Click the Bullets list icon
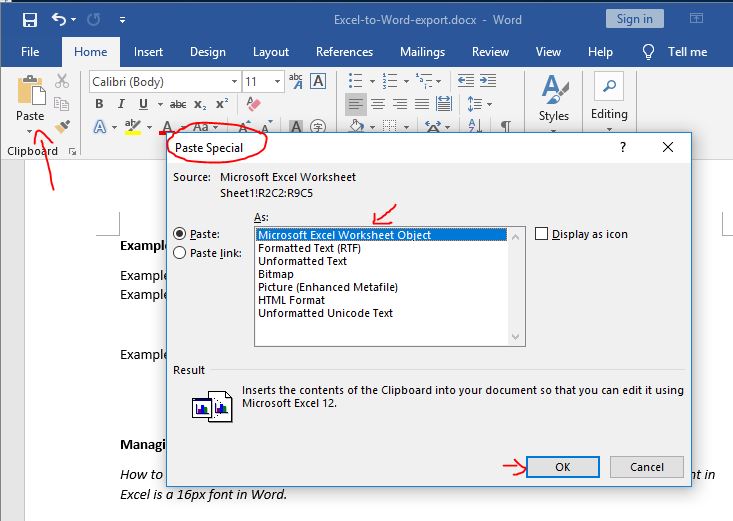Viewport: 733px width, 521px height. coord(356,81)
